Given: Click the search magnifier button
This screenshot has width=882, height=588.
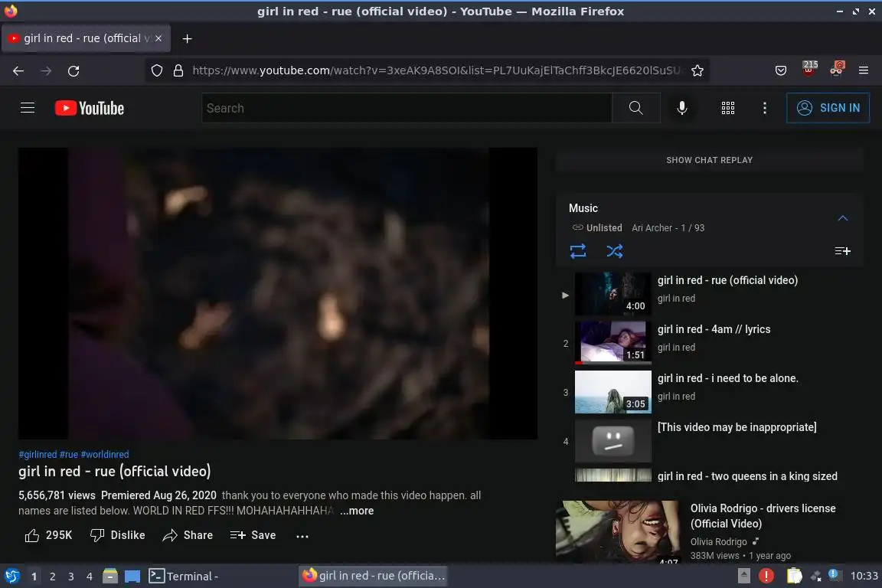Looking at the screenshot, I should click(x=635, y=107).
